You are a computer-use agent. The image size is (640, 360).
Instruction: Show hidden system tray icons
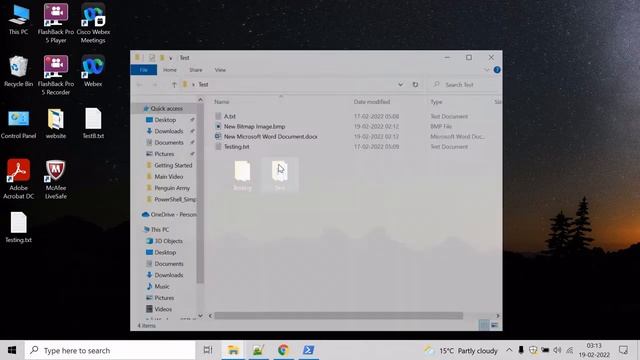click(509, 350)
